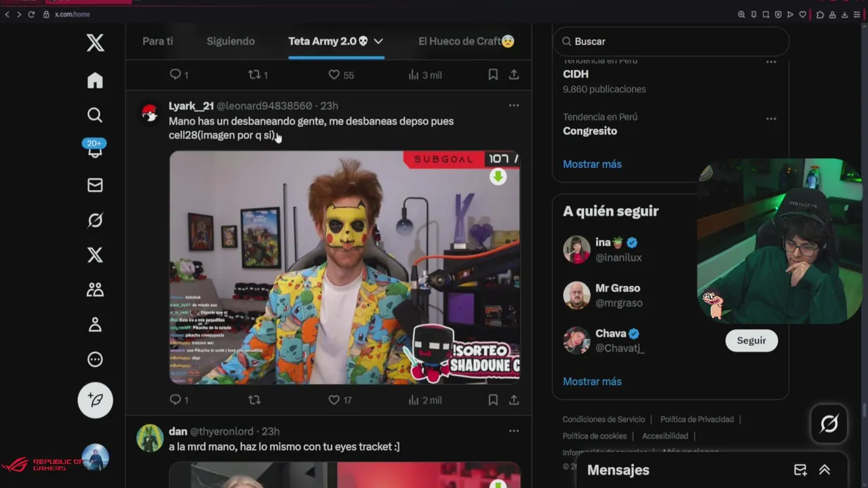Compose a new post with the feather button

pyautogui.click(x=95, y=401)
